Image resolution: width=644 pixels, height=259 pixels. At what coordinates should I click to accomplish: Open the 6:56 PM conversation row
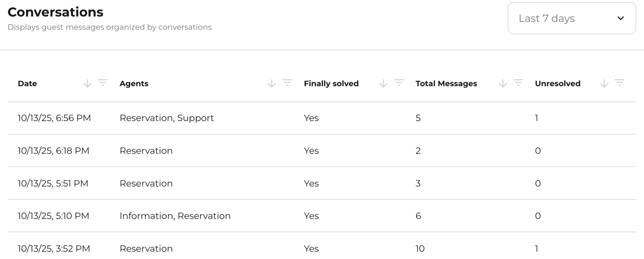tap(54, 118)
